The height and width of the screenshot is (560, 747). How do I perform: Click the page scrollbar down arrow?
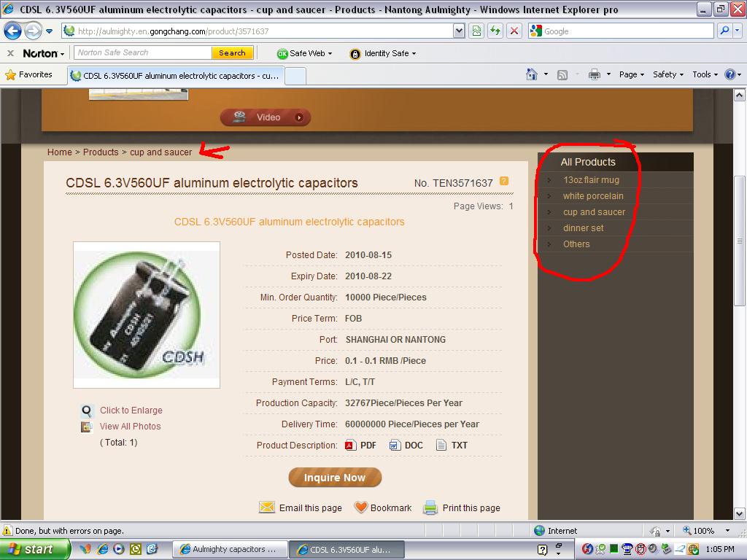739,514
